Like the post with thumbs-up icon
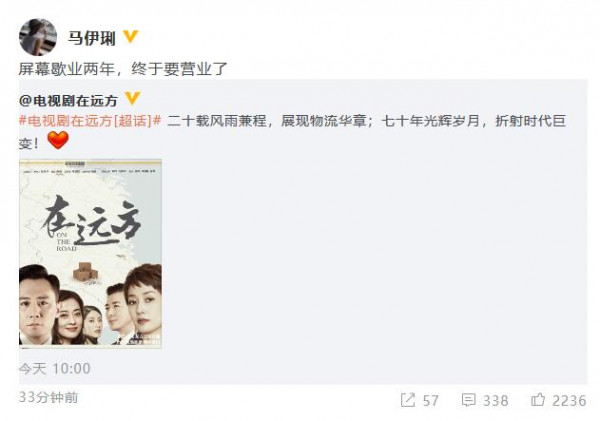This screenshot has height=421, width=600. 538,400
